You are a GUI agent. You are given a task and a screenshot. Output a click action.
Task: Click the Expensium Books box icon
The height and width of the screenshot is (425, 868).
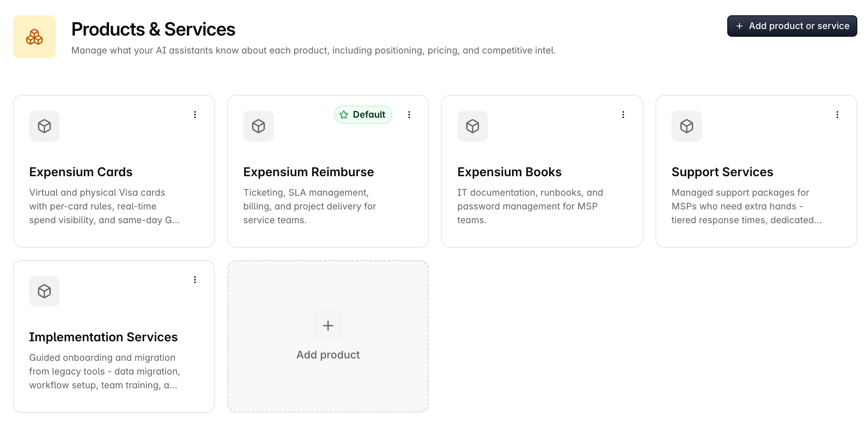click(473, 126)
